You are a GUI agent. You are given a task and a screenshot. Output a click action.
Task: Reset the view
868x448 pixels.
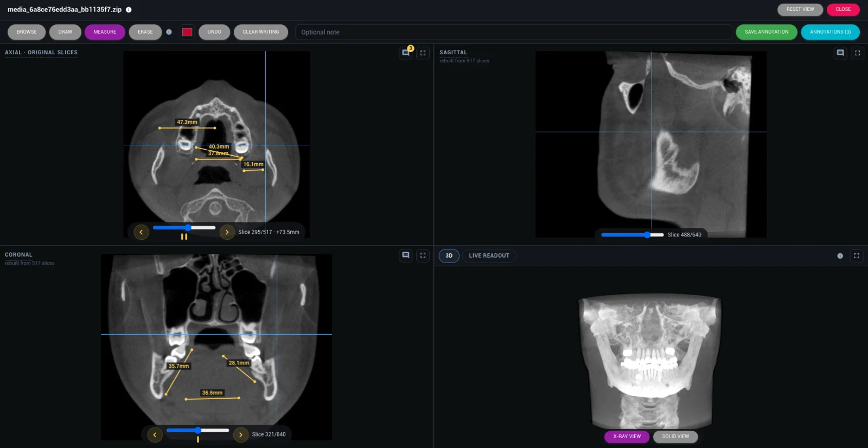tap(800, 9)
